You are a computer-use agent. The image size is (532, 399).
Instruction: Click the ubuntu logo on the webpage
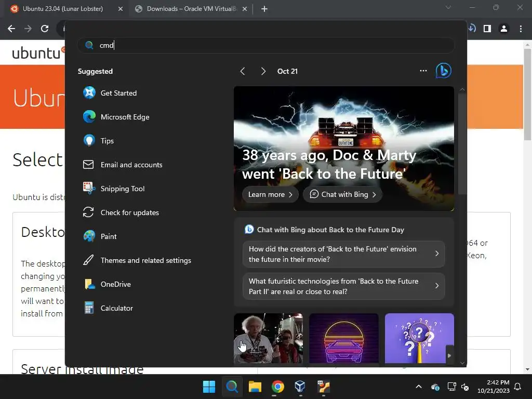coord(38,54)
